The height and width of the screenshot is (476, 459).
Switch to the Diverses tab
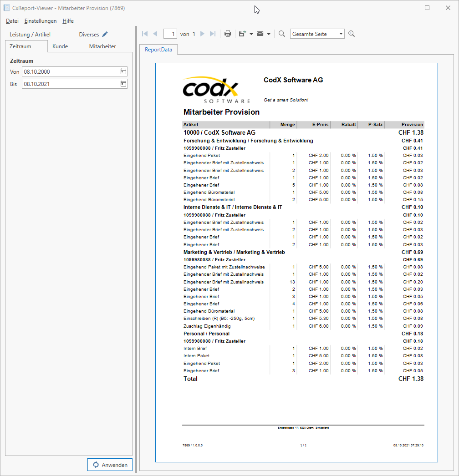click(89, 34)
